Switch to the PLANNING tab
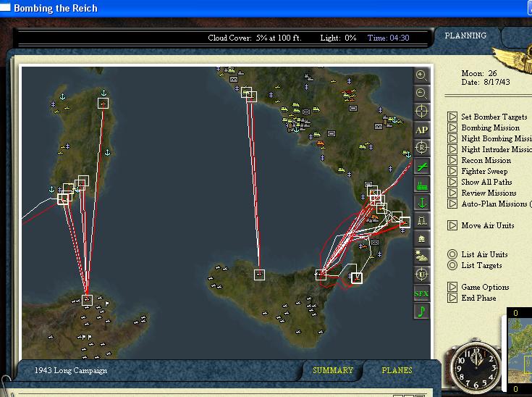 tap(465, 35)
